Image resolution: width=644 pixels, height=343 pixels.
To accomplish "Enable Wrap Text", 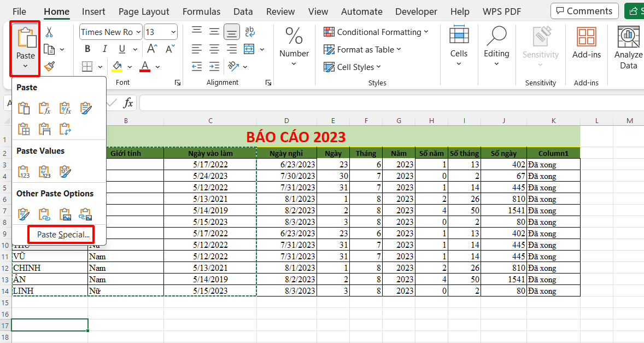I will [x=250, y=32].
